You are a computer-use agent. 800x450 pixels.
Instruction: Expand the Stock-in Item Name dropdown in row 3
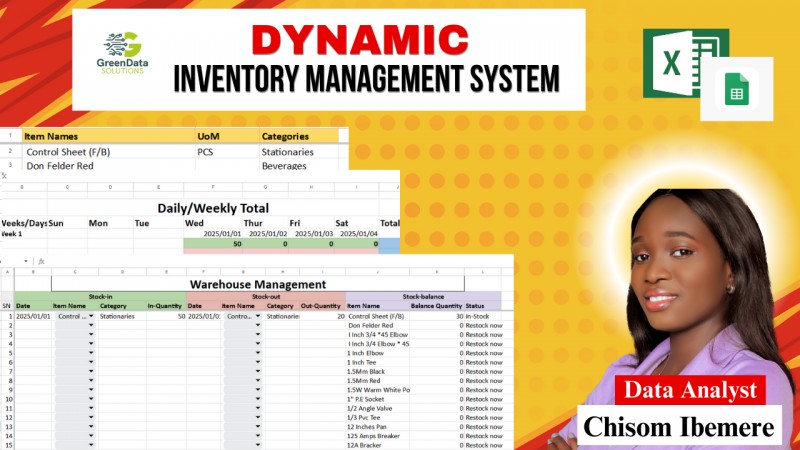tap(91, 335)
